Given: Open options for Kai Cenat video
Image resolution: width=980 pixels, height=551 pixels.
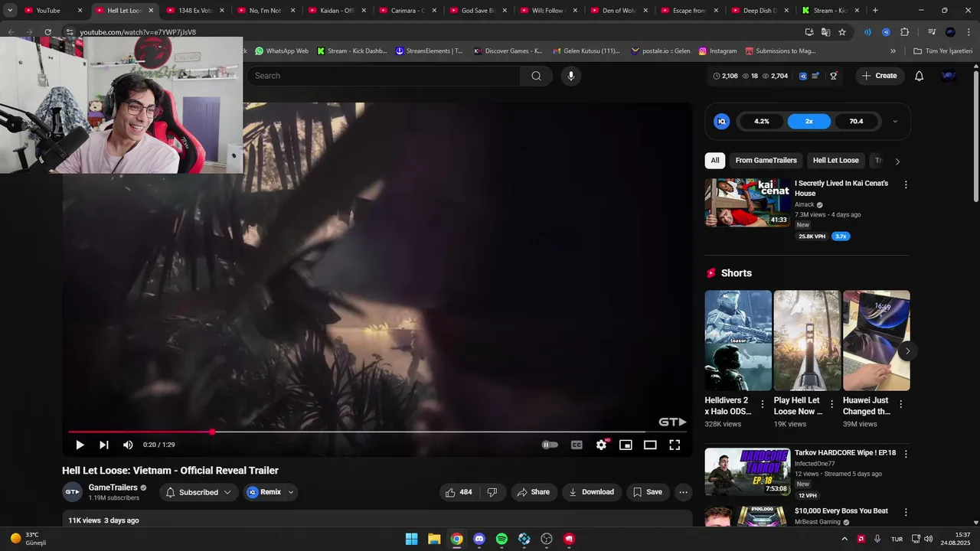Looking at the screenshot, I should click(x=906, y=184).
